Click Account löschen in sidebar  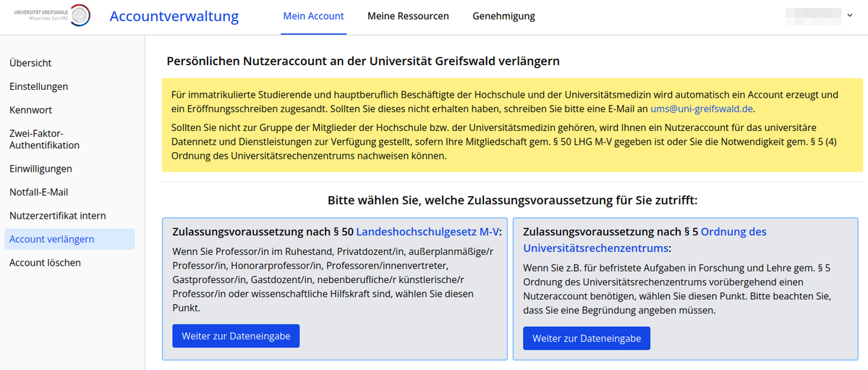(45, 263)
